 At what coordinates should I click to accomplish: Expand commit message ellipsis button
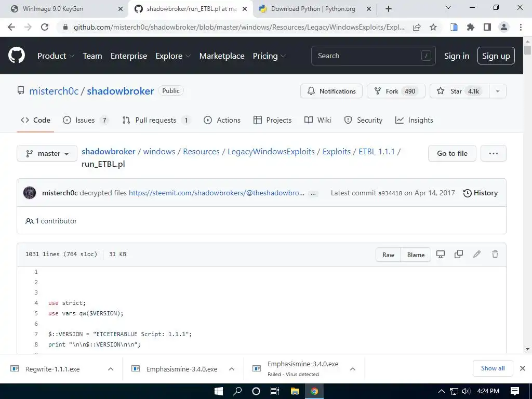[x=313, y=194]
